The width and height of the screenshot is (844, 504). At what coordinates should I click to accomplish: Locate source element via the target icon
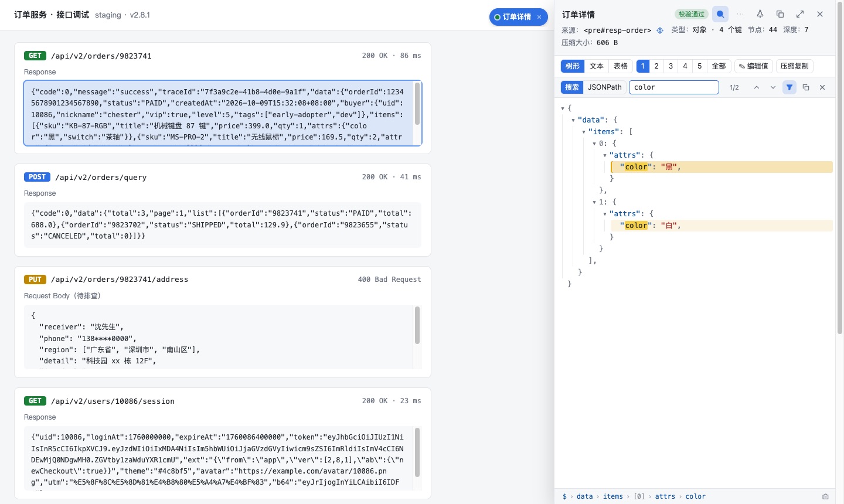tap(660, 30)
